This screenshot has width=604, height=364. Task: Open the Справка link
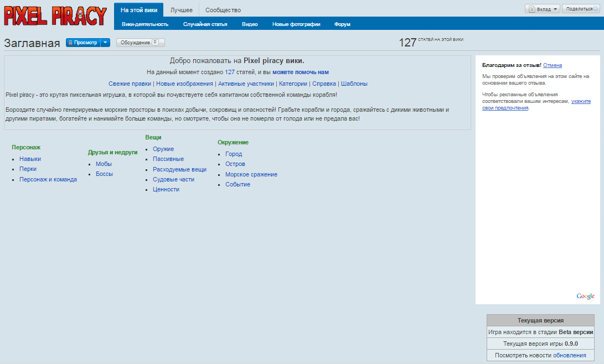[x=324, y=84]
